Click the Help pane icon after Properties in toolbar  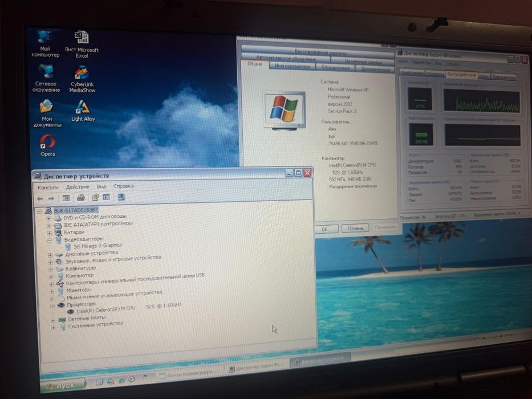pyautogui.click(x=107, y=197)
